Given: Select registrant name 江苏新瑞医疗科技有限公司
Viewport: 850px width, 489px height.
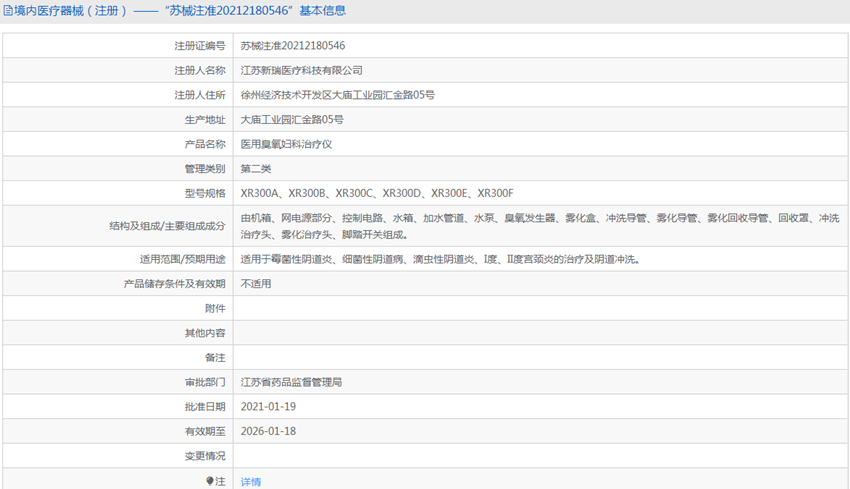Looking at the screenshot, I should (x=301, y=70).
